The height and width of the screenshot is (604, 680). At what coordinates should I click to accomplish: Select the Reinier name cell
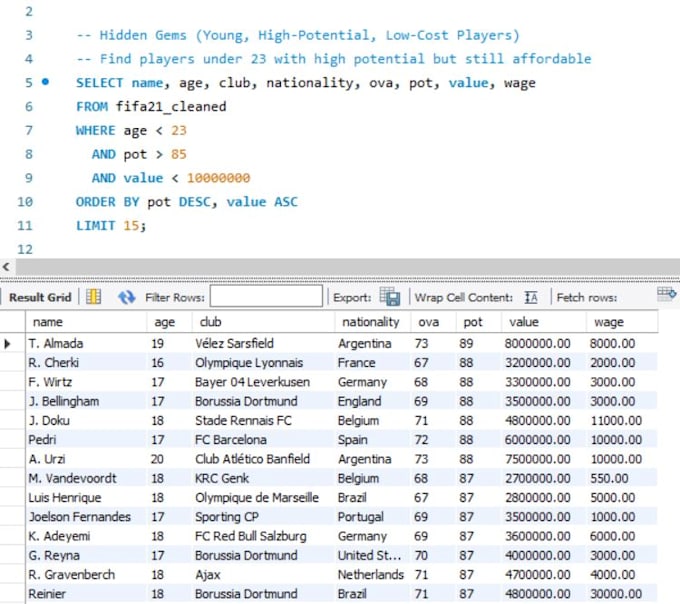[86, 594]
